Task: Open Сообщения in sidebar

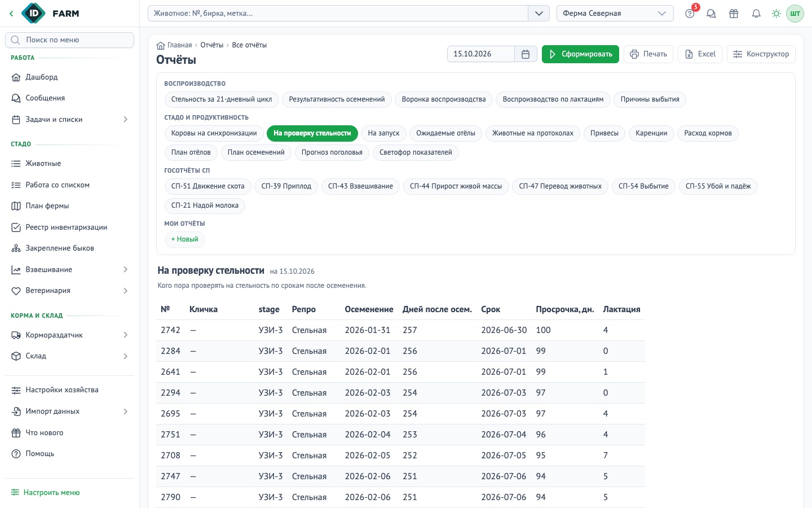Action: coord(69,98)
